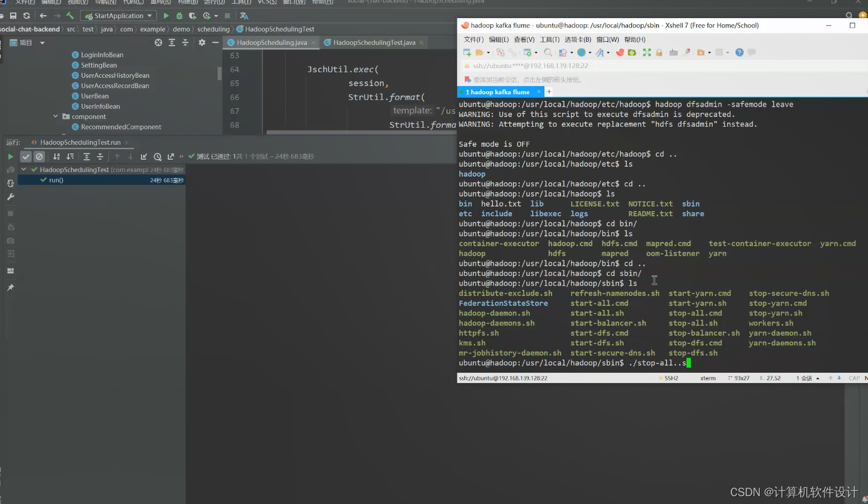The width and height of the screenshot is (868, 504).
Task: Click the Restore Layout icon in Run sidebar
Action: click(10, 271)
